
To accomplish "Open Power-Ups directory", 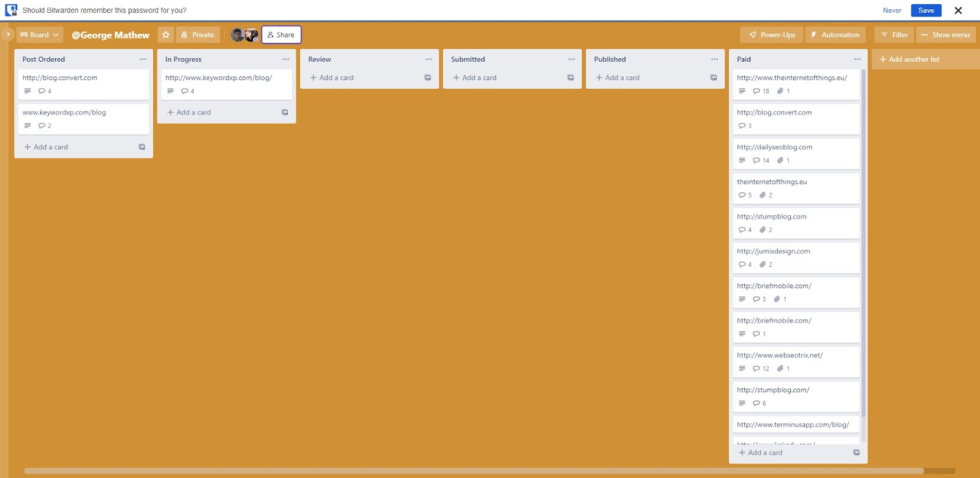I will [x=772, y=35].
